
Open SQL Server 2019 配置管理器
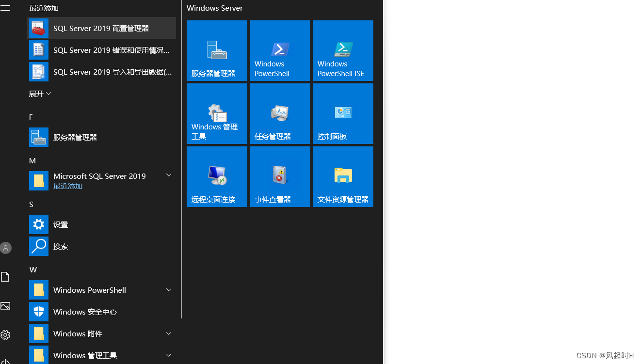(x=101, y=28)
